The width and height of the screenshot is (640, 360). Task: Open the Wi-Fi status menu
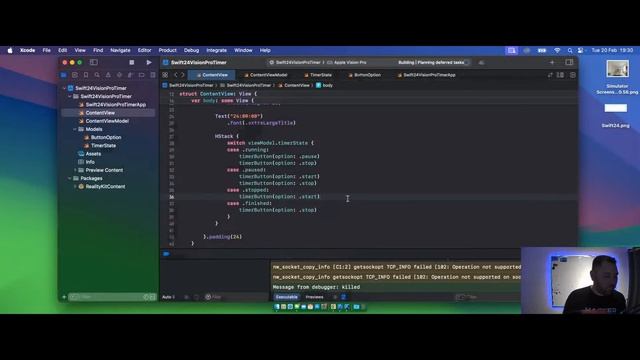[557, 50]
